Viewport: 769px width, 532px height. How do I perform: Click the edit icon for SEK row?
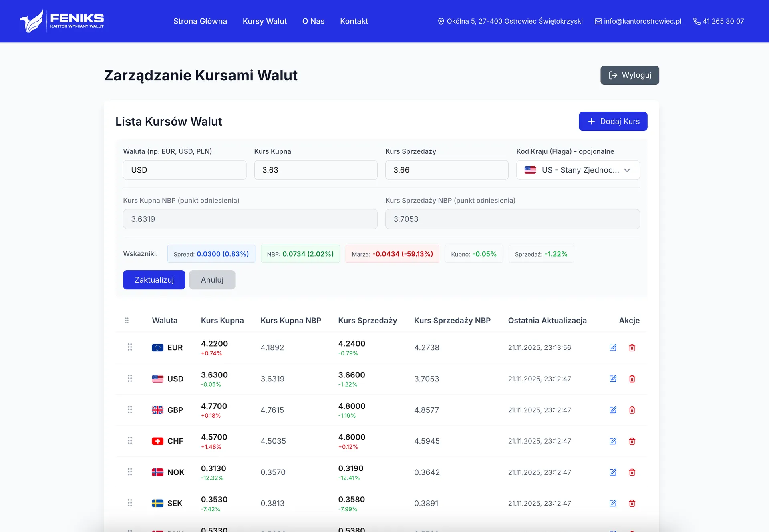613,503
